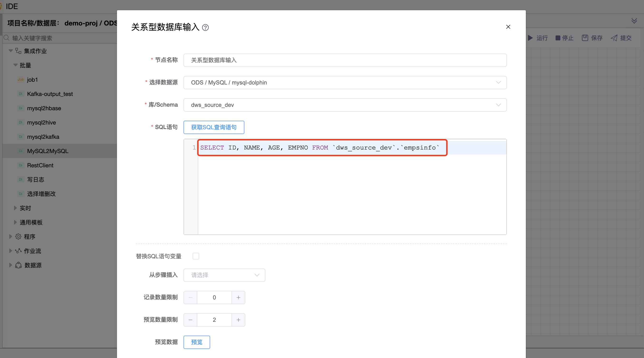Increase 记录数量限制 with the plus stepper
Image resolution: width=644 pixels, height=358 pixels.
point(238,297)
